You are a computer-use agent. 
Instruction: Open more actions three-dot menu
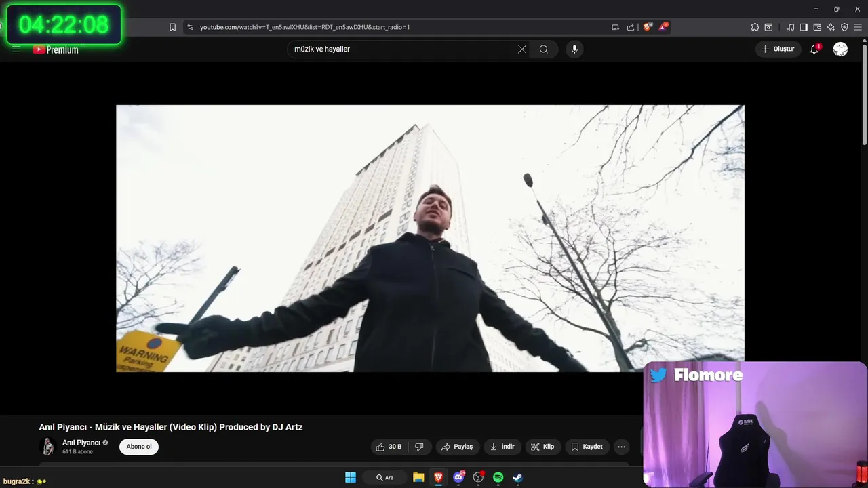pos(621,447)
